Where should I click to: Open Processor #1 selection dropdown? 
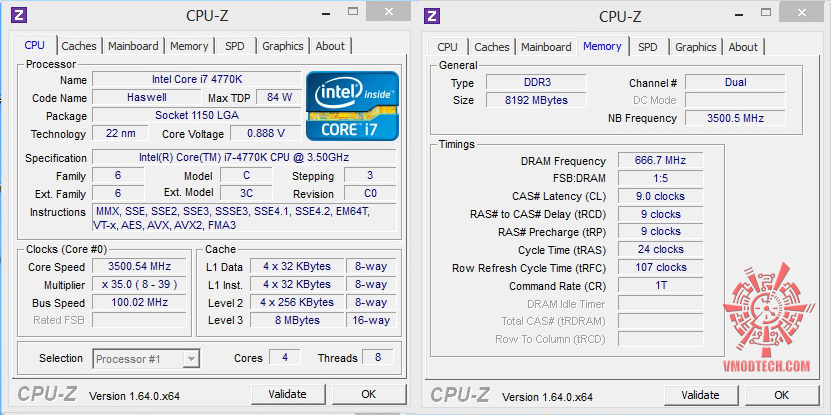146,359
